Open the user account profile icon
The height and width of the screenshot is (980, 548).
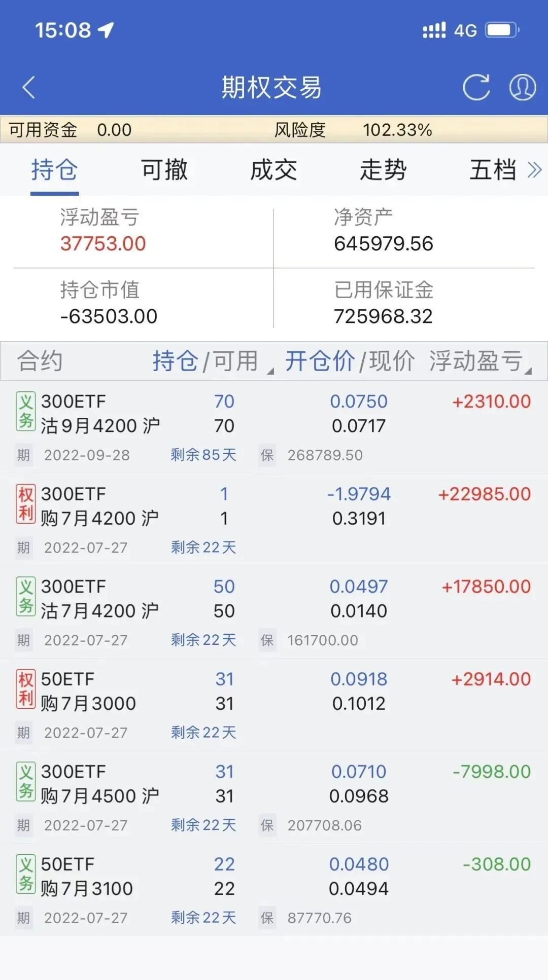(x=522, y=87)
